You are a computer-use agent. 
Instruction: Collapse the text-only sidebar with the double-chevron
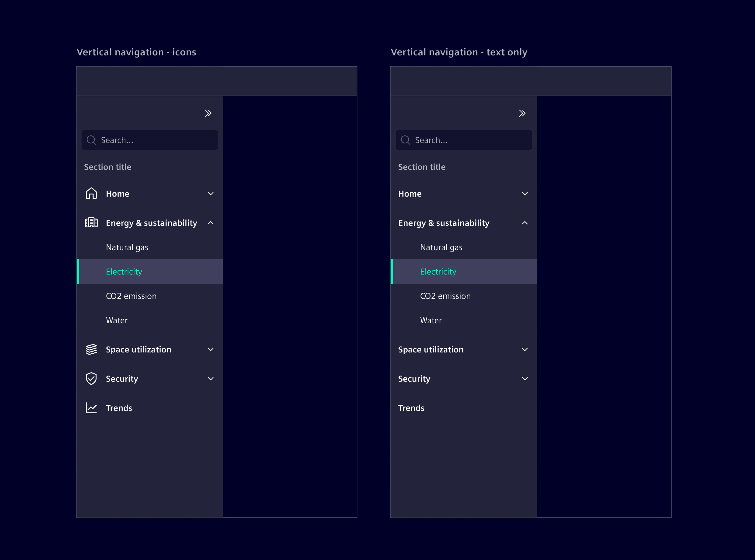522,113
